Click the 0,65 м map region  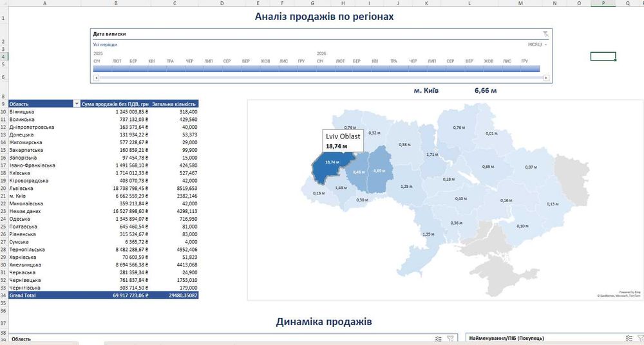click(488, 167)
